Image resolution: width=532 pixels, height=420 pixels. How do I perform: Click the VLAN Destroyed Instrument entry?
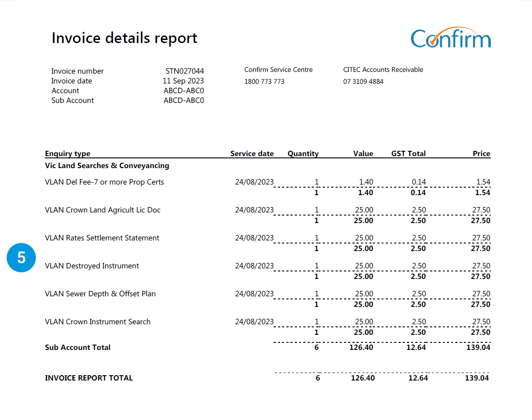click(92, 266)
